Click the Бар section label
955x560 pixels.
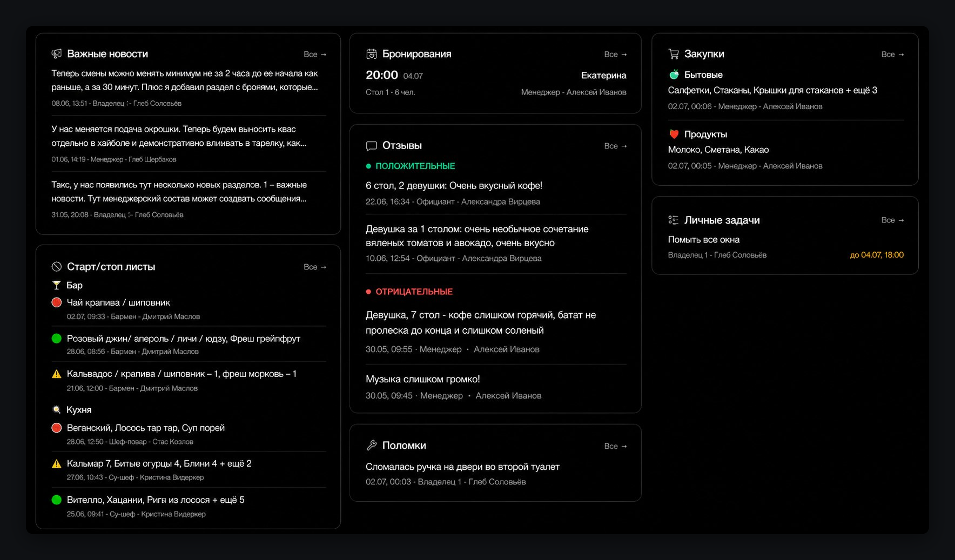coord(75,285)
